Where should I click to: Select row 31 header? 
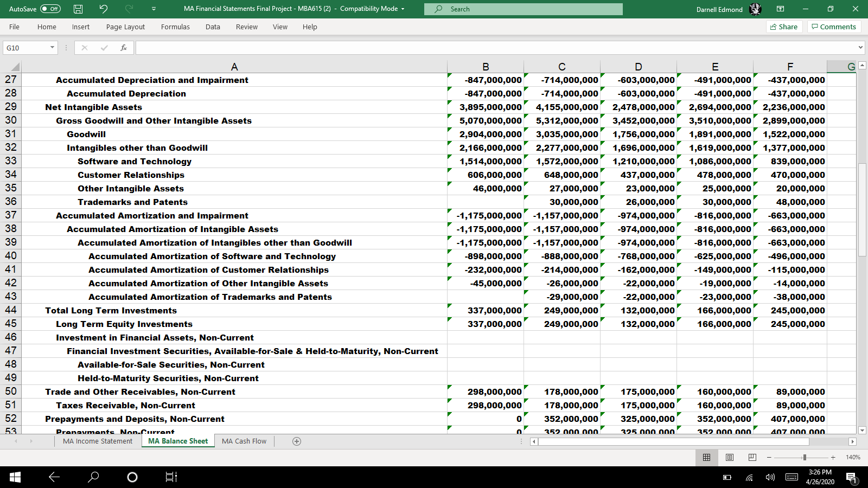click(11, 134)
